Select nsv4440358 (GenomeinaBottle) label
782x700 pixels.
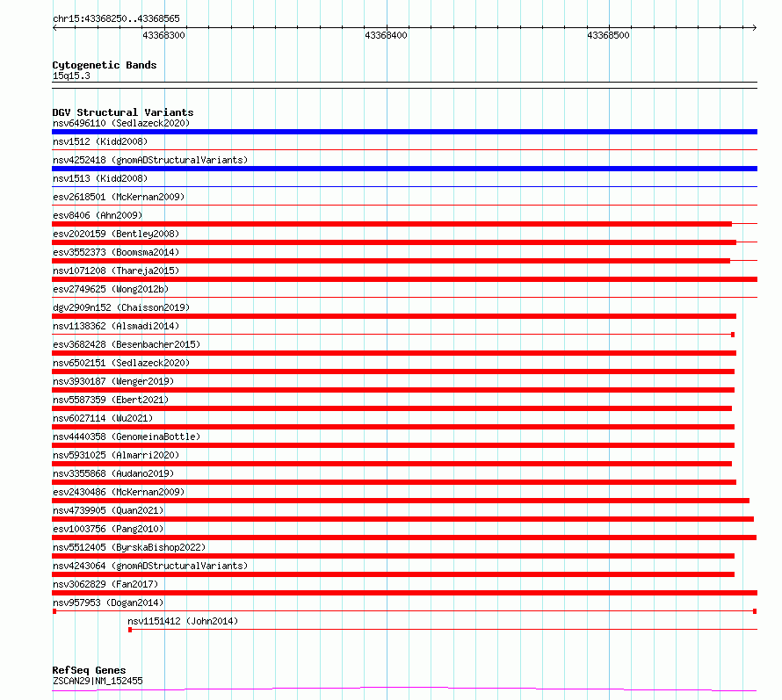[127, 437]
